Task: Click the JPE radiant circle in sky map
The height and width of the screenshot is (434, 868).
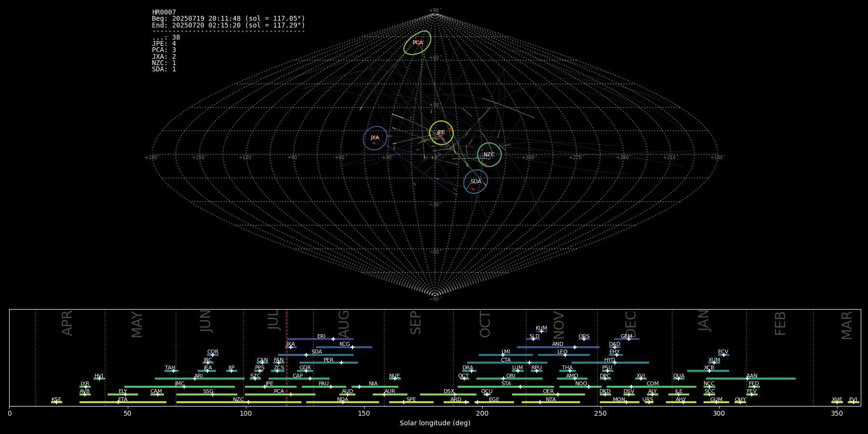Action: click(x=441, y=133)
